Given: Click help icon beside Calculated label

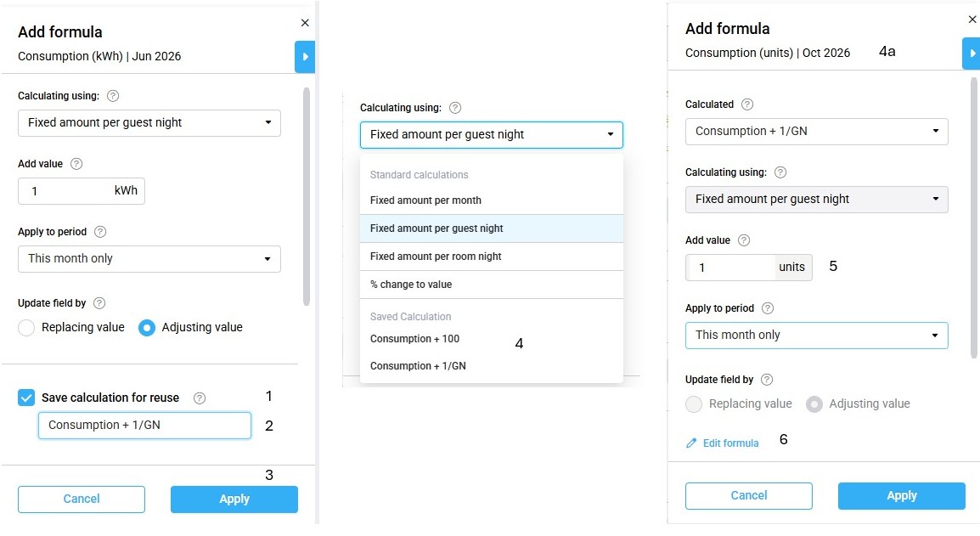Looking at the screenshot, I should [x=747, y=104].
